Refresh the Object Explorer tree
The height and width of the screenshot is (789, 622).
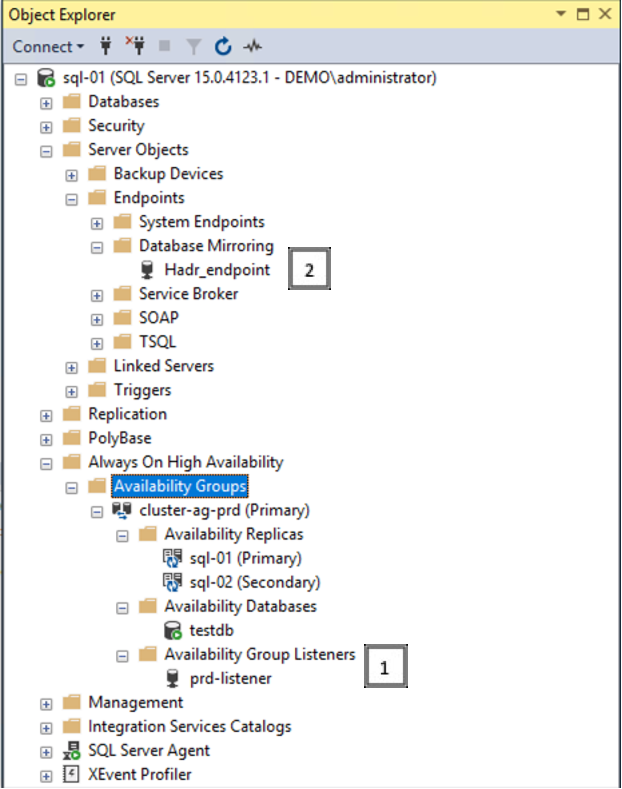coord(223,46)
